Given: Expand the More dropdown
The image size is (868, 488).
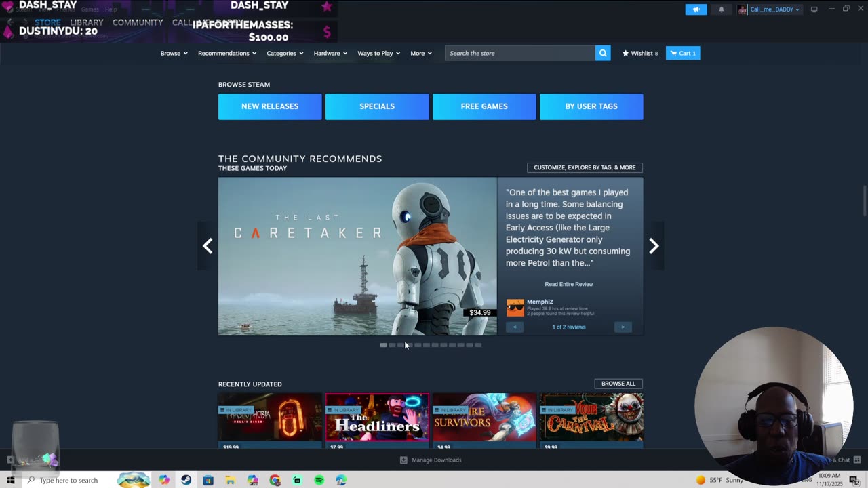Looking at the screenshot, I should [x=421, y=53].
